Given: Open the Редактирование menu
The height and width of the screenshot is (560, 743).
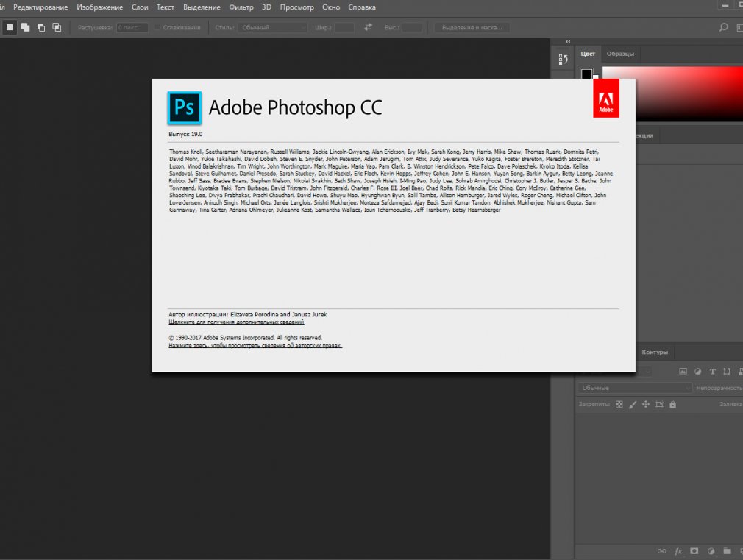Looking at the screenshot, I should [x=40, y=7].
